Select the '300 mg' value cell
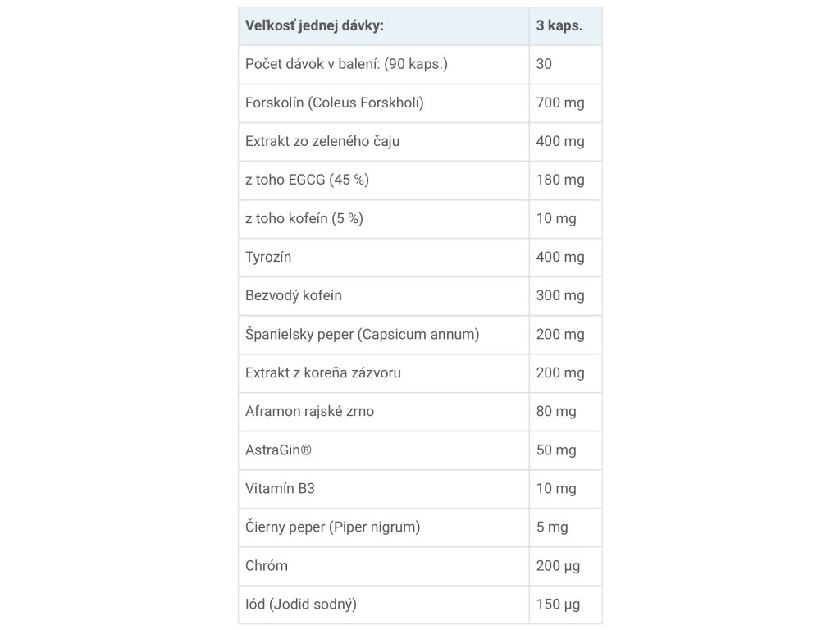 [566, 295]
